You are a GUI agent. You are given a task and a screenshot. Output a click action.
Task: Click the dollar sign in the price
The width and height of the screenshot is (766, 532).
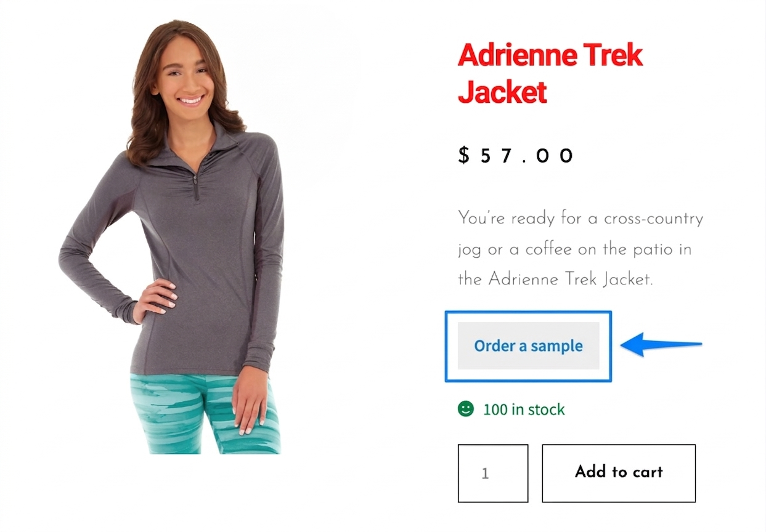[x=464, y=155]
